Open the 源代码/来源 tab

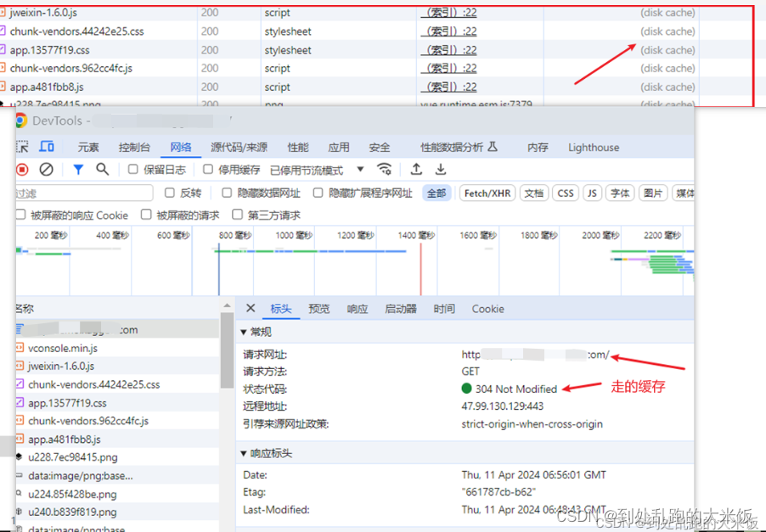point(239,148)
